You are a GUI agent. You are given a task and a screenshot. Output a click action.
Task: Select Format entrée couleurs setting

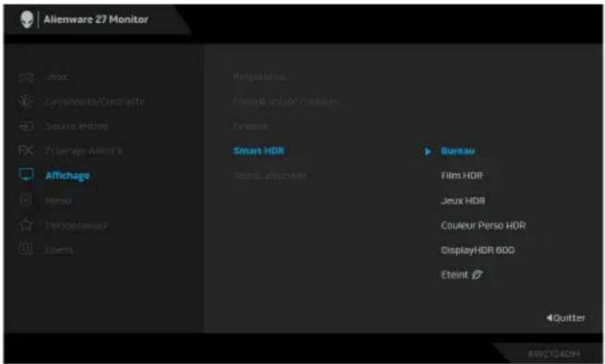point(285,101)
